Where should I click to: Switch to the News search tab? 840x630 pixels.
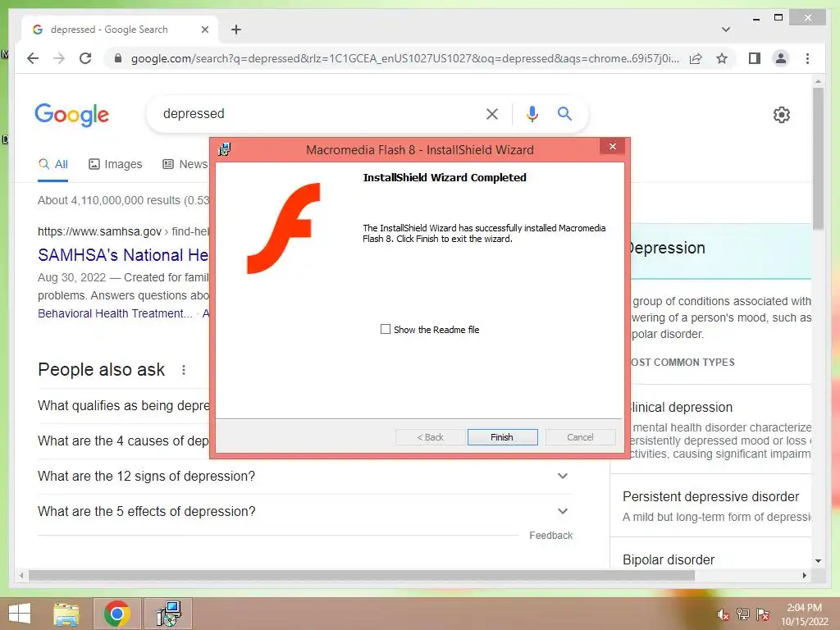185,164
